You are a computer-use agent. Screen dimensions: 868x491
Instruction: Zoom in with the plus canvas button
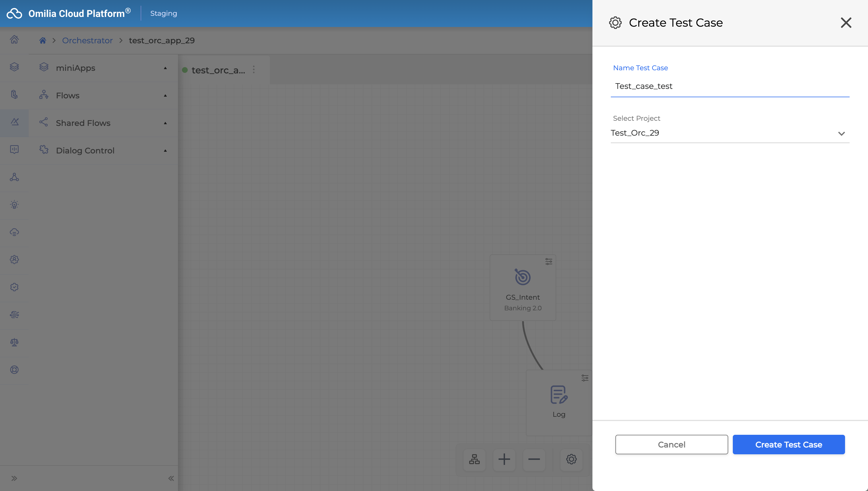[x=504, y=459]
